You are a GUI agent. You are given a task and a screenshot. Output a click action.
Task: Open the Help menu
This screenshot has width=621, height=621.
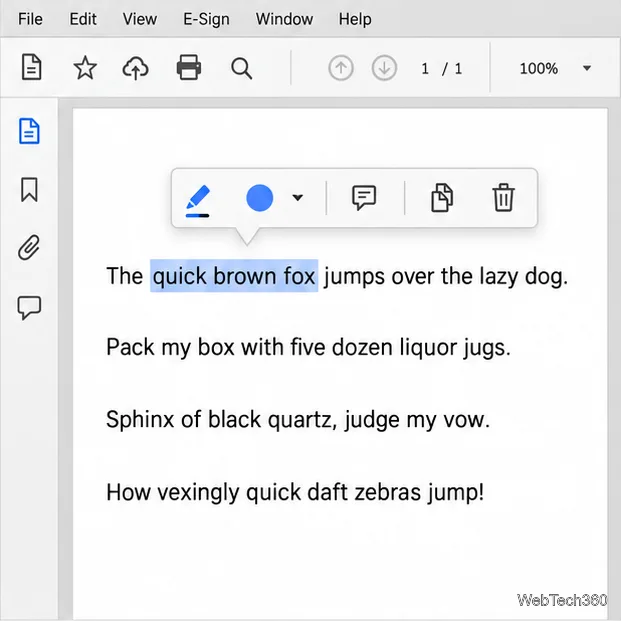[355, 19]
